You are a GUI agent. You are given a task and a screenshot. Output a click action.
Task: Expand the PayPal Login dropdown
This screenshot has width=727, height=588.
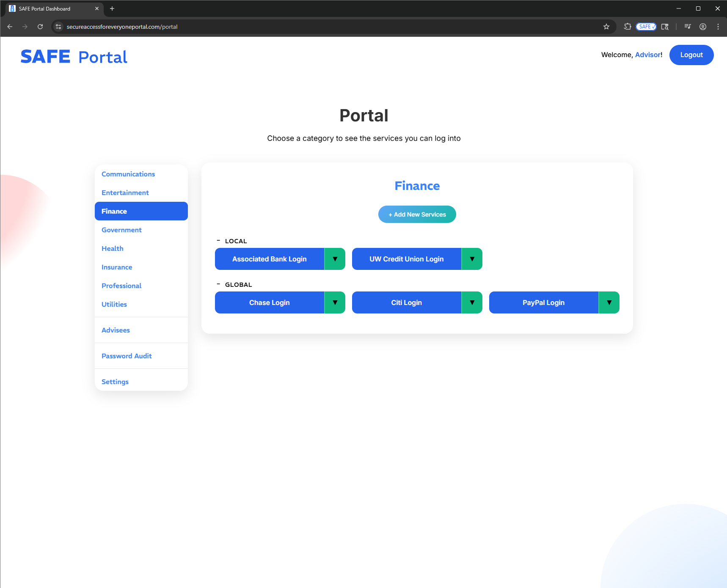[609, 302]
